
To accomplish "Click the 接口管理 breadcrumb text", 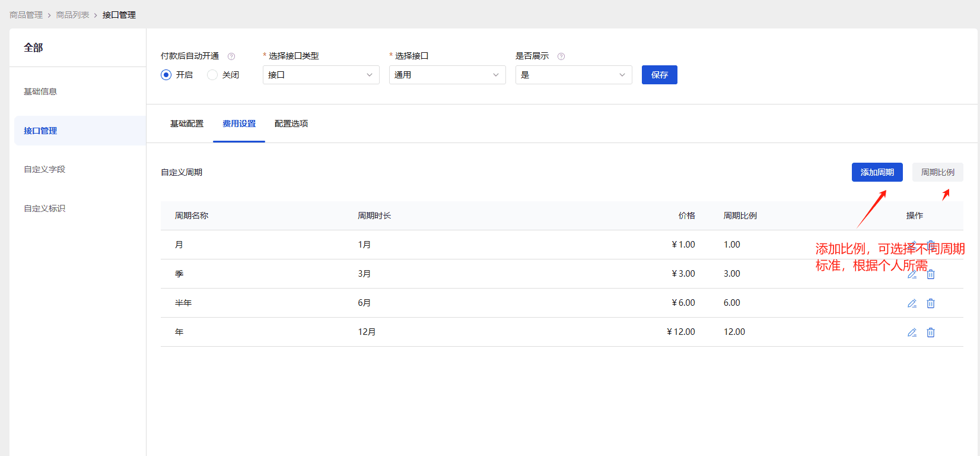I will click(119, 15).
